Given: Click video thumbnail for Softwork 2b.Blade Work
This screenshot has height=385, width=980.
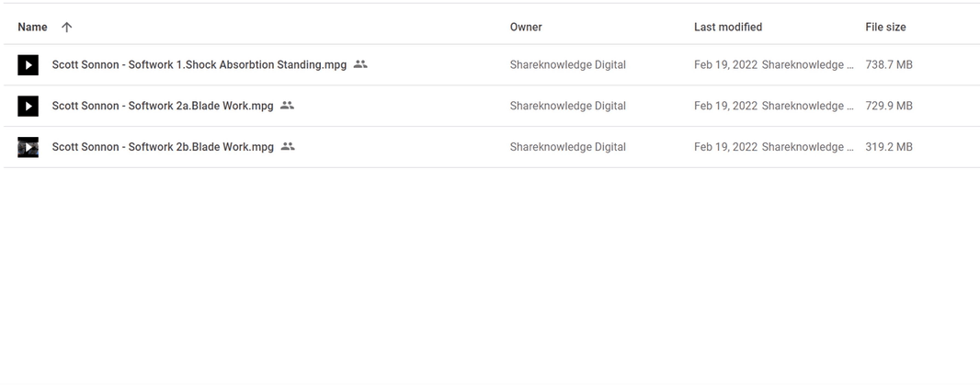Looking at the screenshot, I should [28, 147].
